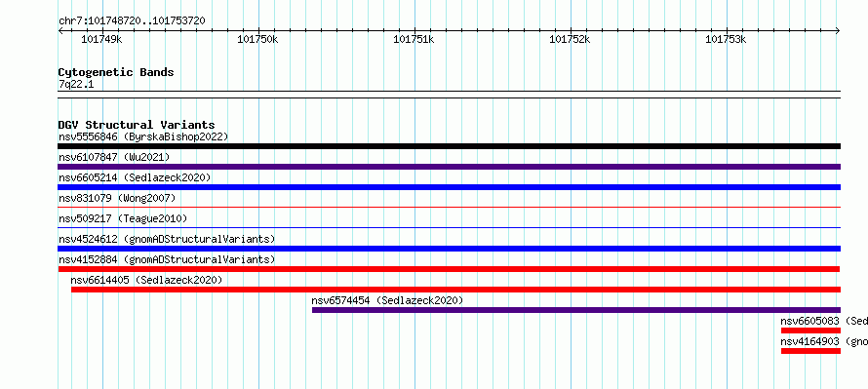868x389 pixels.
Task: Open nsv4524612 (gnomADStructuralVariants) label
Action: click(x=167, y=239)
